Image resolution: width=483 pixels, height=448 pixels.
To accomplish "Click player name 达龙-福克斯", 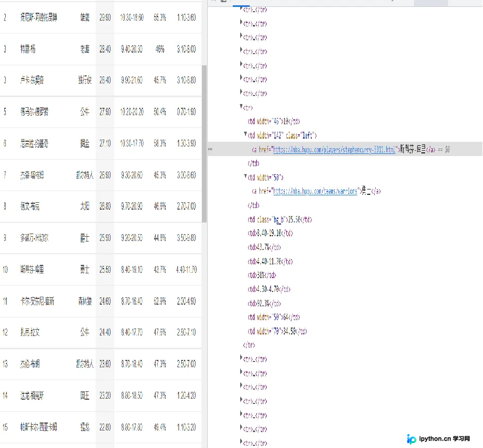I will click(32, 395).
